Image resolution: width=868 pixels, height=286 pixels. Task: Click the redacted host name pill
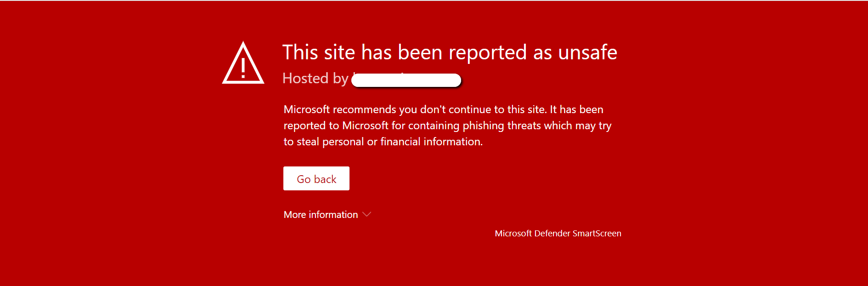tap(406, 80)
